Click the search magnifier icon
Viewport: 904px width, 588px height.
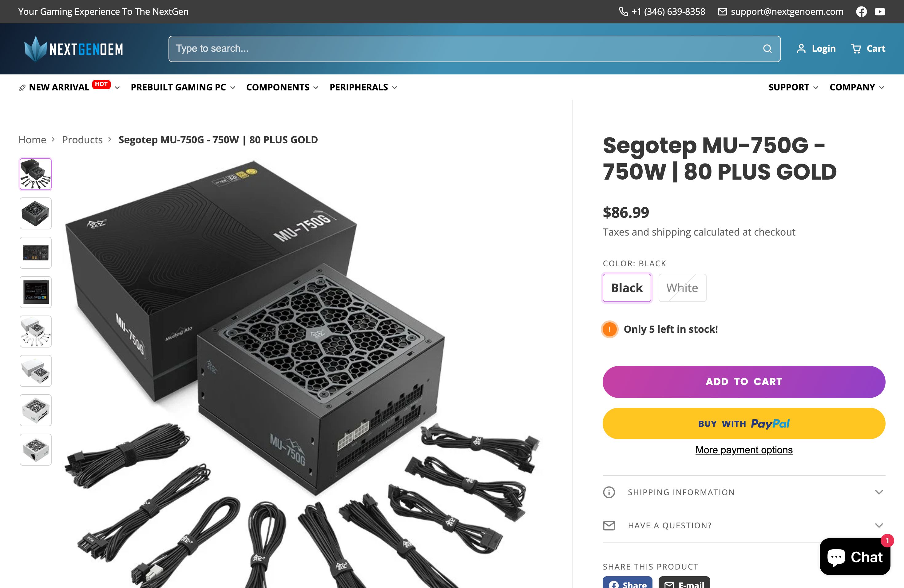(767, 48)
